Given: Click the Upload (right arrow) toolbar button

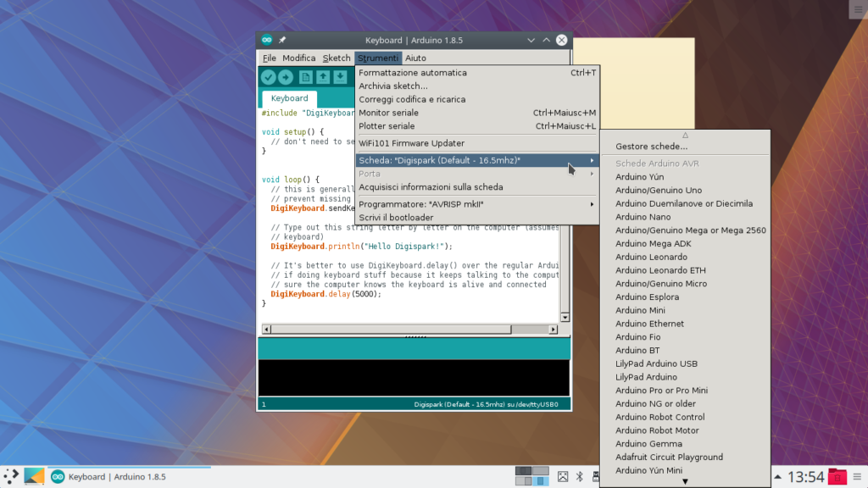Looking at the screenshot, I should pyautogui.click(x=287, y=77).
